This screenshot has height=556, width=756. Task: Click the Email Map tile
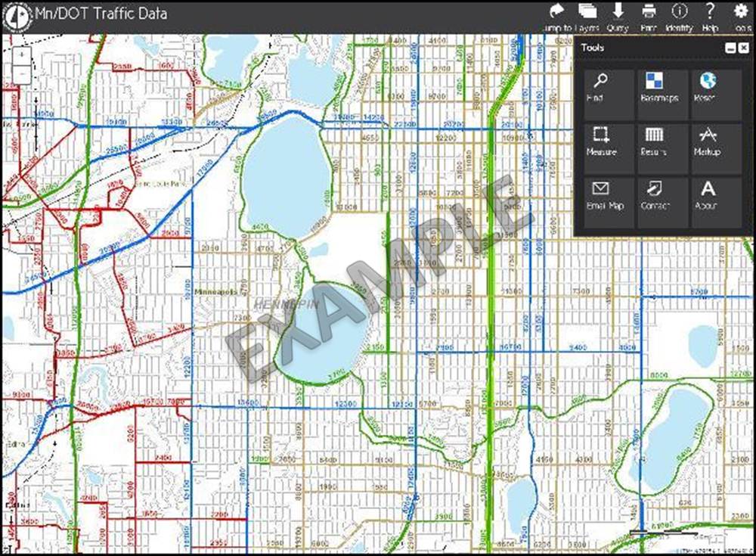point(602,195)
